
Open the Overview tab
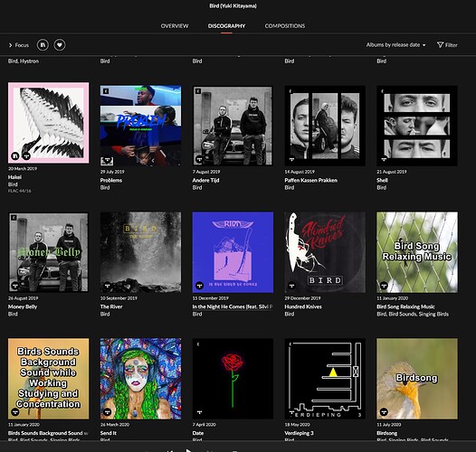175,26
